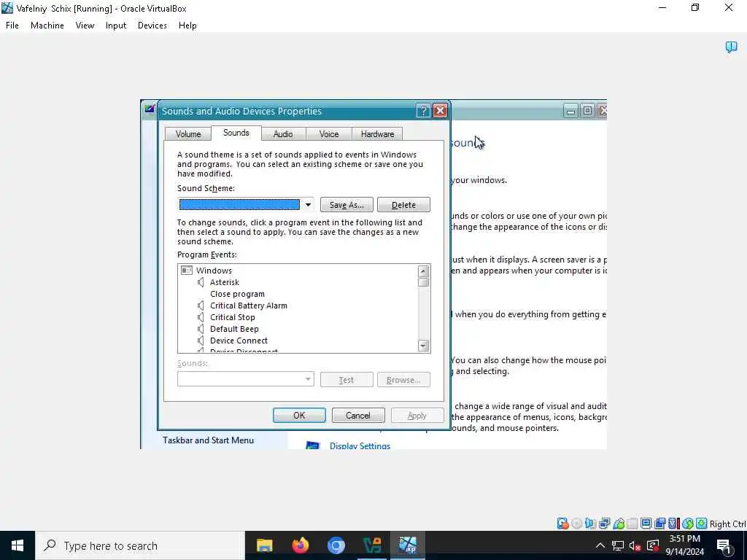Click the keyboard capture arrow icon
Viewport: 747px width, 560px height.
pyautogui.click(x=701, y=524)
